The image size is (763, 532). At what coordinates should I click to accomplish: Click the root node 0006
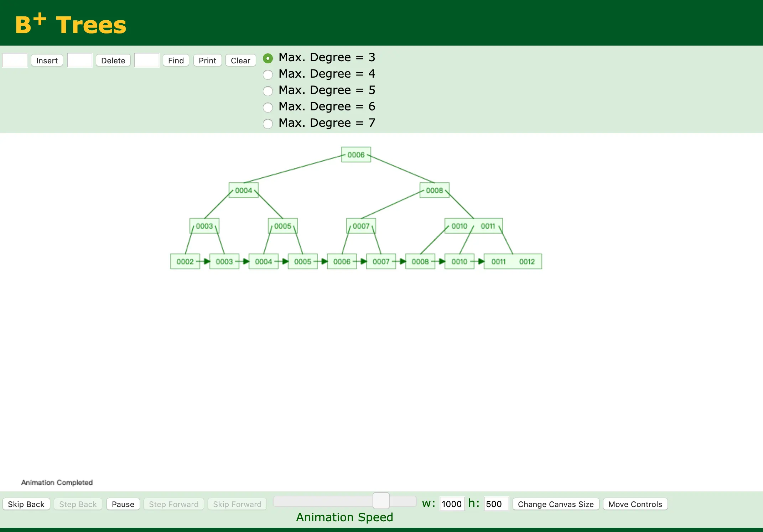[356, 155]
